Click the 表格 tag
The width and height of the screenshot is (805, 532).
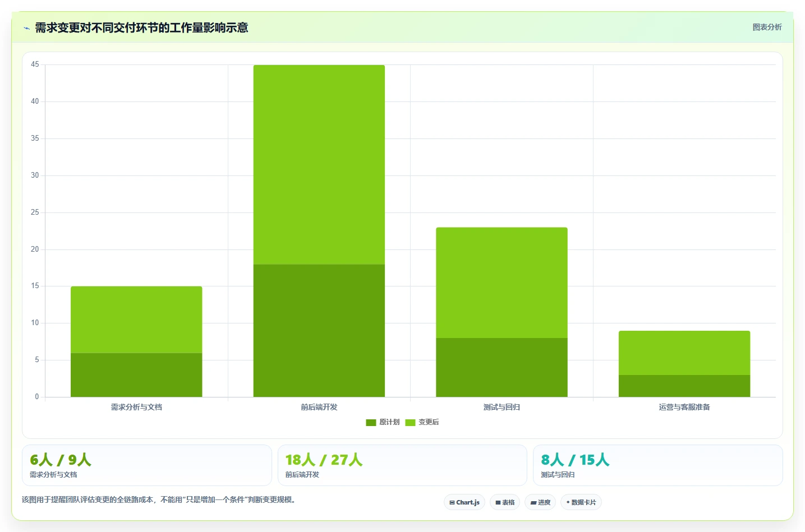pos(505,502)
